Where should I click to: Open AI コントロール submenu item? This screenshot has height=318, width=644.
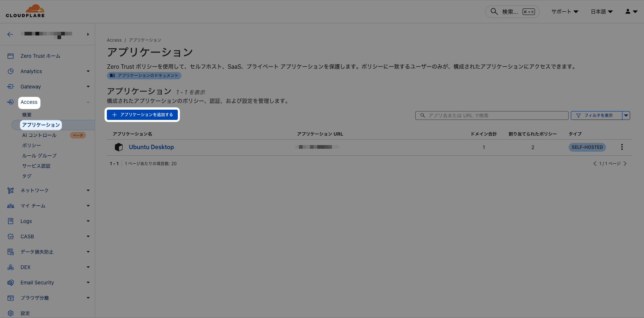(39, 135)
